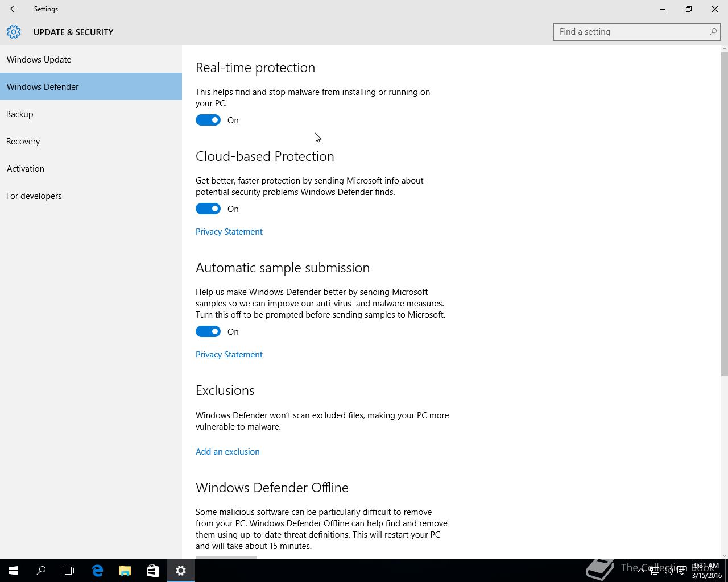Open the Backup section
Screen dimensions: 728x582
pyautogui.click(x=91, y=114)
